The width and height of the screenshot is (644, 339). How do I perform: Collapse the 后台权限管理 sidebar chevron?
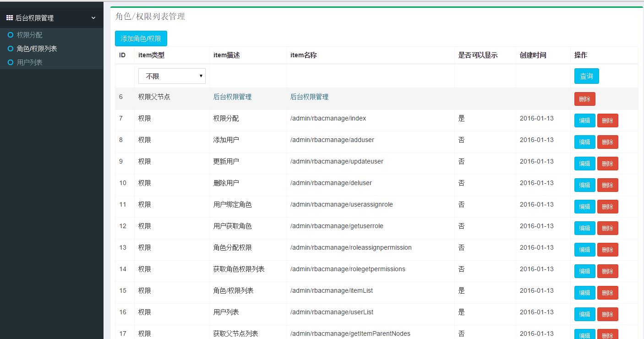93,18
